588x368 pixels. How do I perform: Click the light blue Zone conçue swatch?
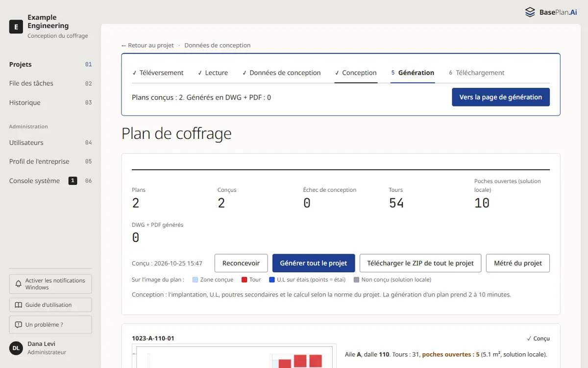tap(195, 280)
